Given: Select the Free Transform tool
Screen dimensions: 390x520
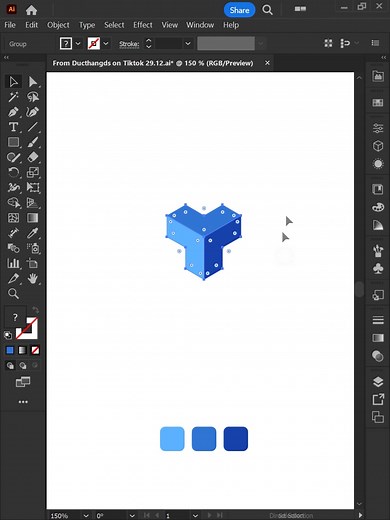Looking at the screenshot, I should (33, 187).
